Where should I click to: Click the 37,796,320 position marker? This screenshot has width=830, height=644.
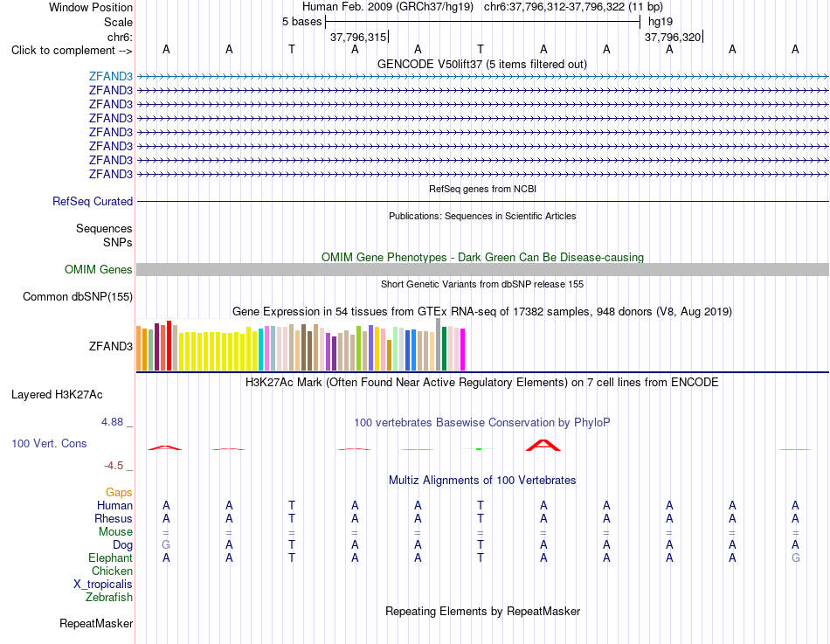tap(673, 37)
